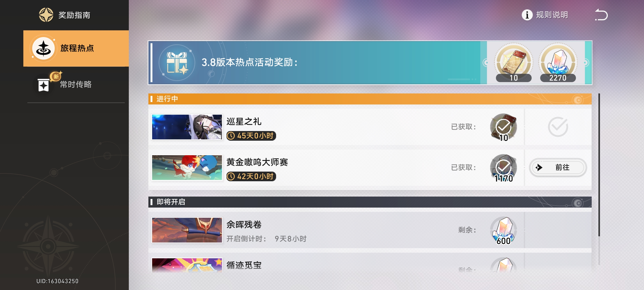Click the gift box icon in banner
644x290 pixels.
177,63
